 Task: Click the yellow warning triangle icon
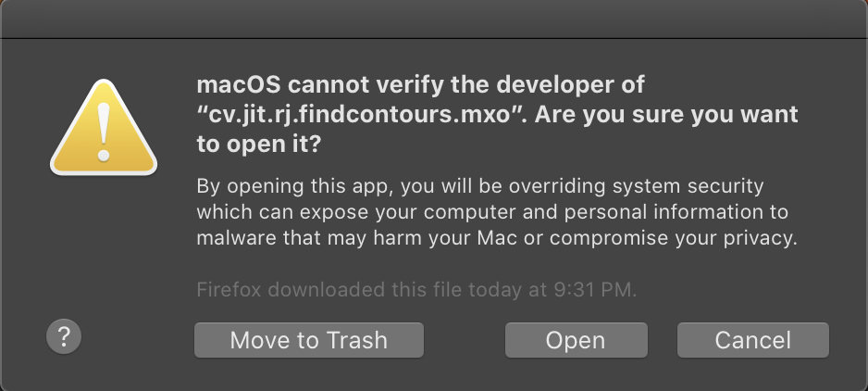pyautogui.click(x=104, y=128)
